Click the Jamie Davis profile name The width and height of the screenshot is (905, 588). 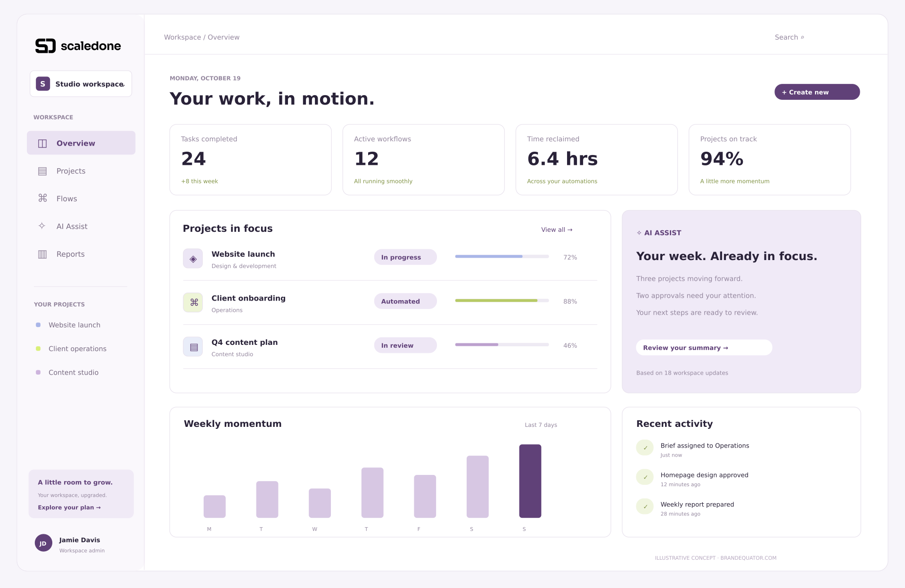coord(80,540)
